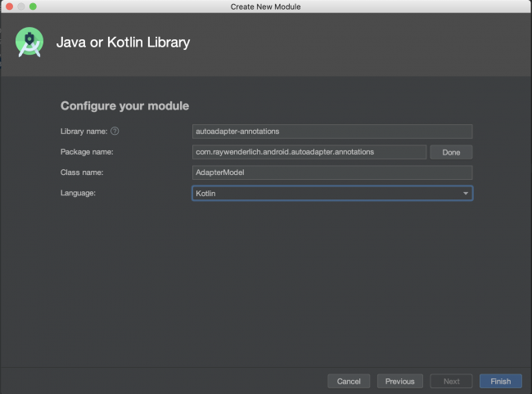This screenshot has width=532, height=394.
Task: Click the "Create New Module" window title
Action: pyautogui.click(x=266, y=7)
